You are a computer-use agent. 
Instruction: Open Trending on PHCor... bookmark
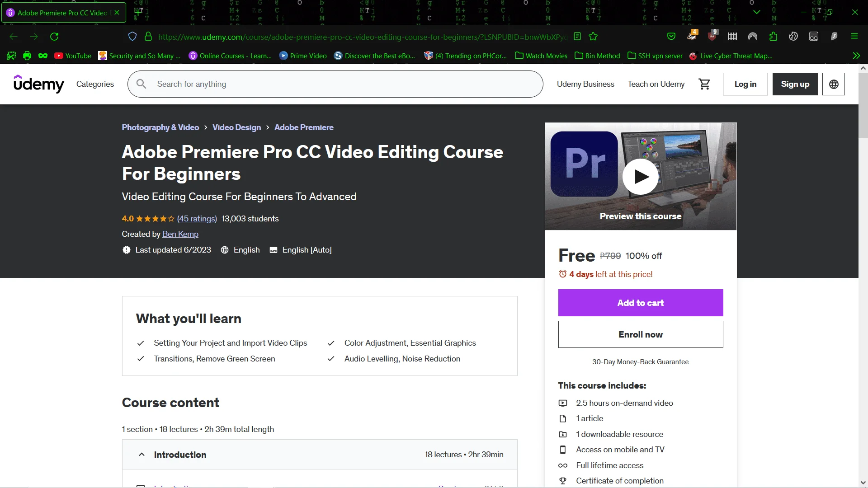[x=466, y=56]
